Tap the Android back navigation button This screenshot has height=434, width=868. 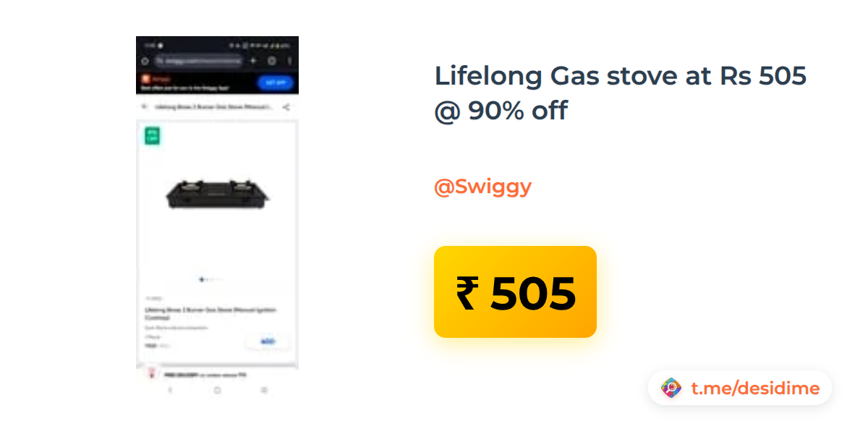pos(170,390)
